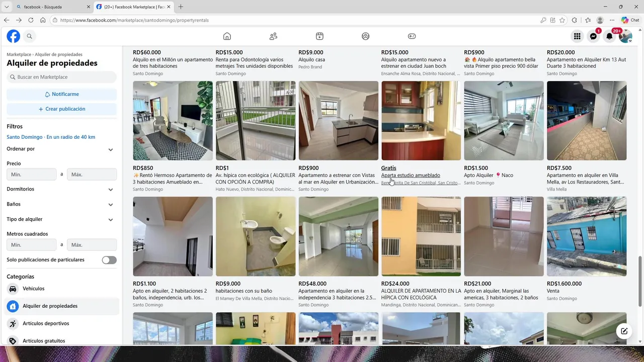Click the browser back arrow

(7, 20)
